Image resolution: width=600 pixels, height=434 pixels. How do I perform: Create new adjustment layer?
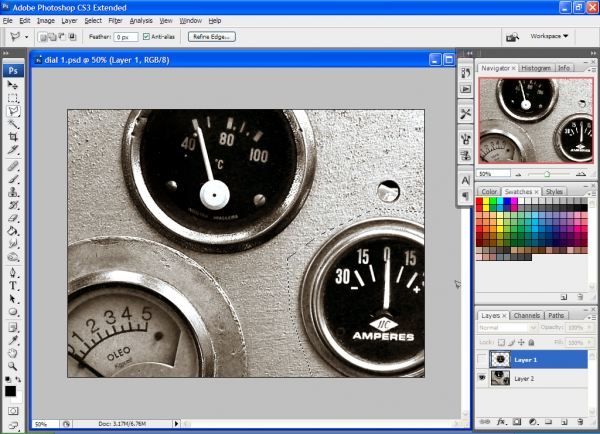pyautogui.click(x=533, y=422)
